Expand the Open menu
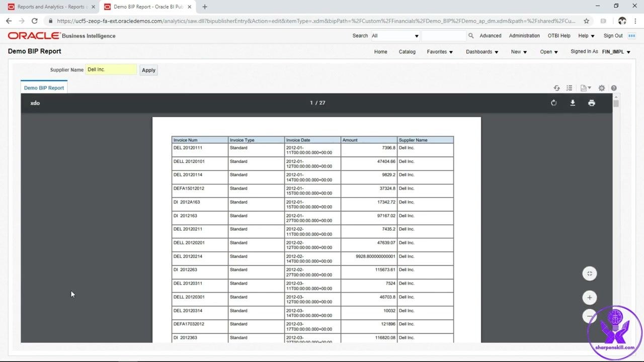This screenshot has width=644, height=362. [x=549, y=52]
